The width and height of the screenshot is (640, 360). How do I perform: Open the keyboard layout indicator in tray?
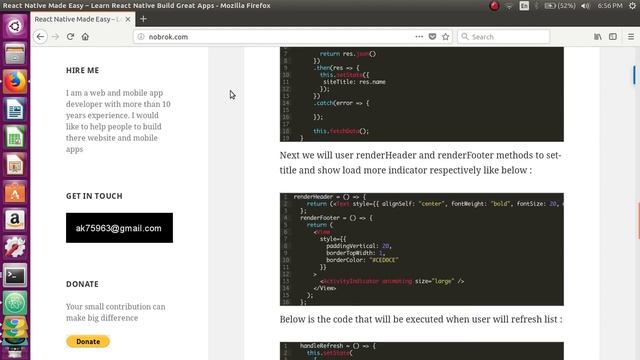[x=524, y=6]
